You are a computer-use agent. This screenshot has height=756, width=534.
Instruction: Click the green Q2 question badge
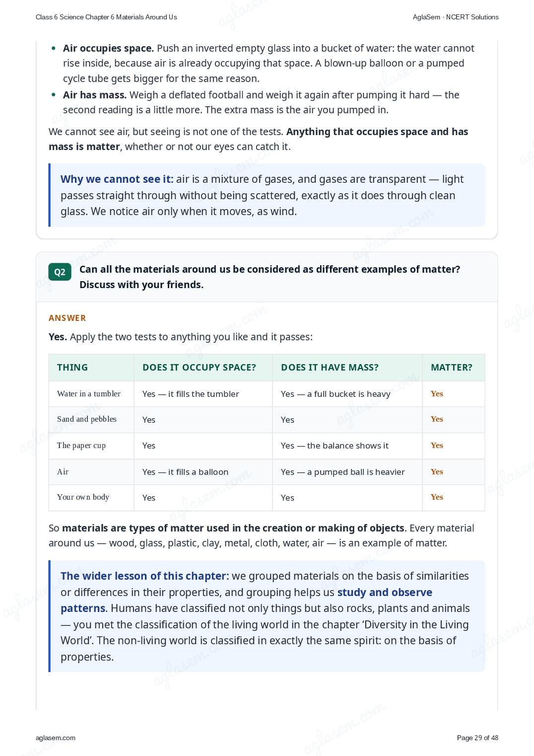point(60,272)
